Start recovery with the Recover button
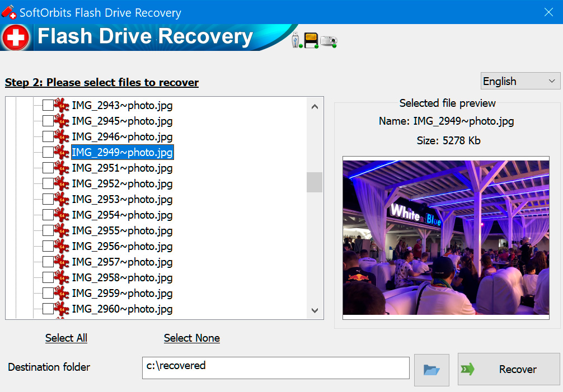This screenshot has height=392, width=563. pos(517,369)
